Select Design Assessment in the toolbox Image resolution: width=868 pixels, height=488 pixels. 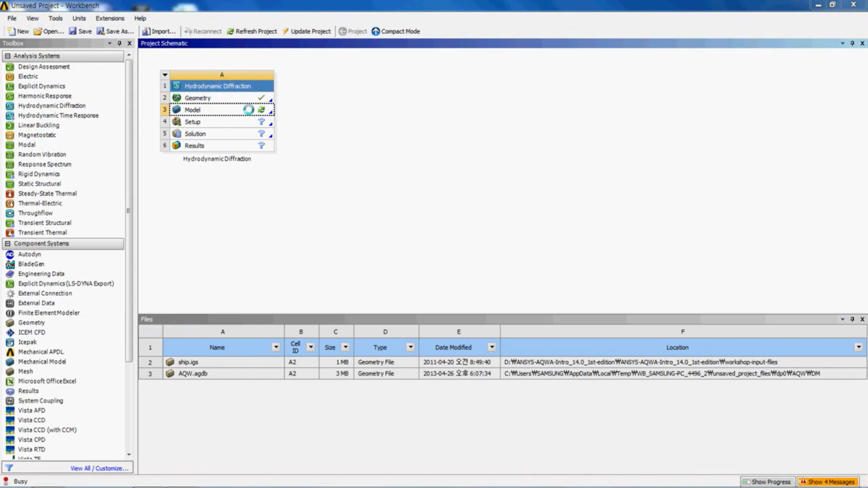[x=43, y=67]
